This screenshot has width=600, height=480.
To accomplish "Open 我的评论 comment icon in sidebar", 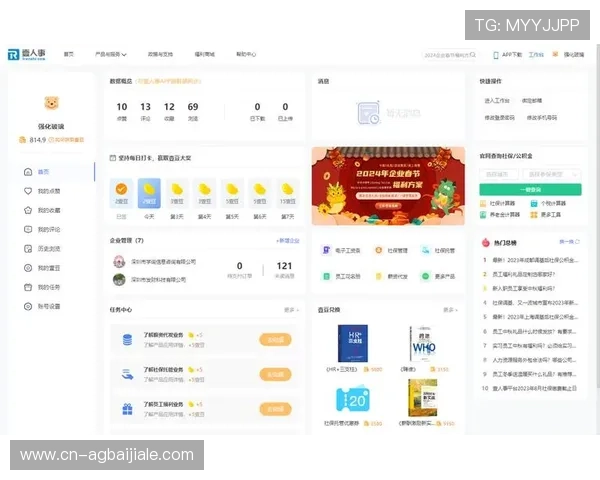I will [28, 229].
